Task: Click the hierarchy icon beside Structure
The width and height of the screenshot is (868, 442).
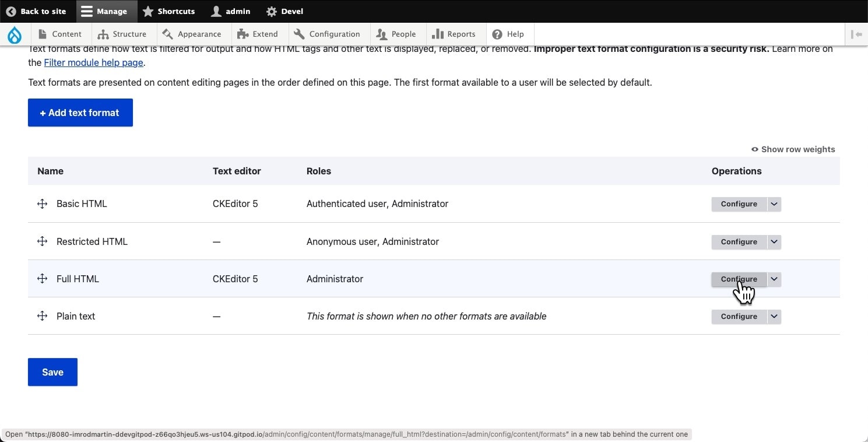Action: pyautogui.click(x=103, y=34)
